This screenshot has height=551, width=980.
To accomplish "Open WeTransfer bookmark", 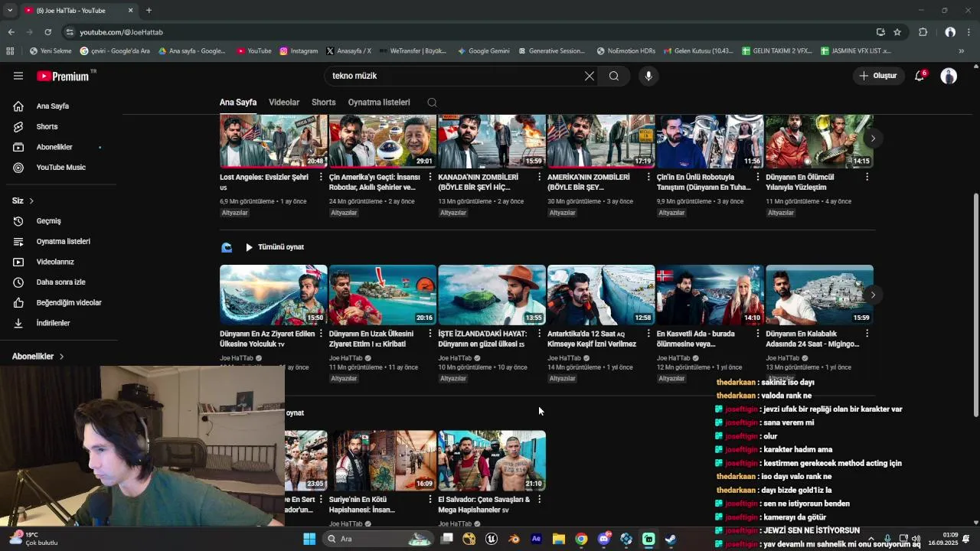I will click(413, 51).
